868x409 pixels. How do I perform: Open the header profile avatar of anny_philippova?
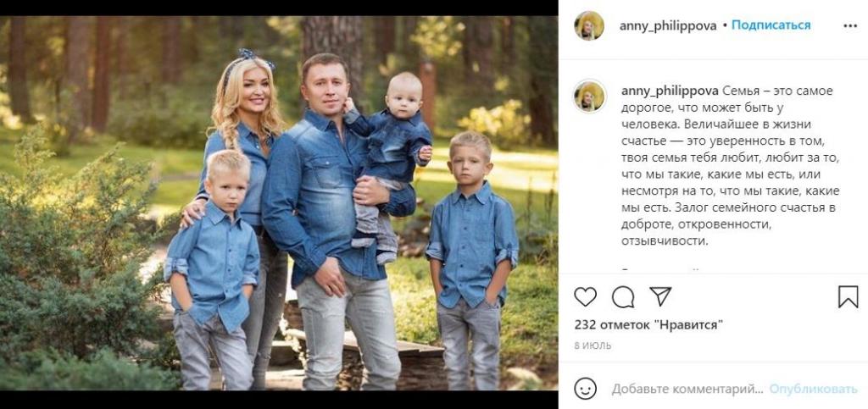pos(589,26)
